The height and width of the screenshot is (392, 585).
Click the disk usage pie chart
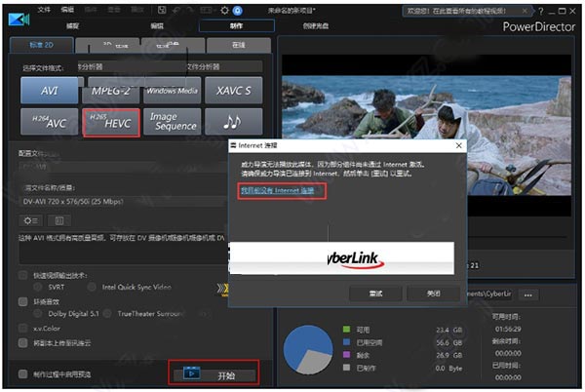pos(308,349)
